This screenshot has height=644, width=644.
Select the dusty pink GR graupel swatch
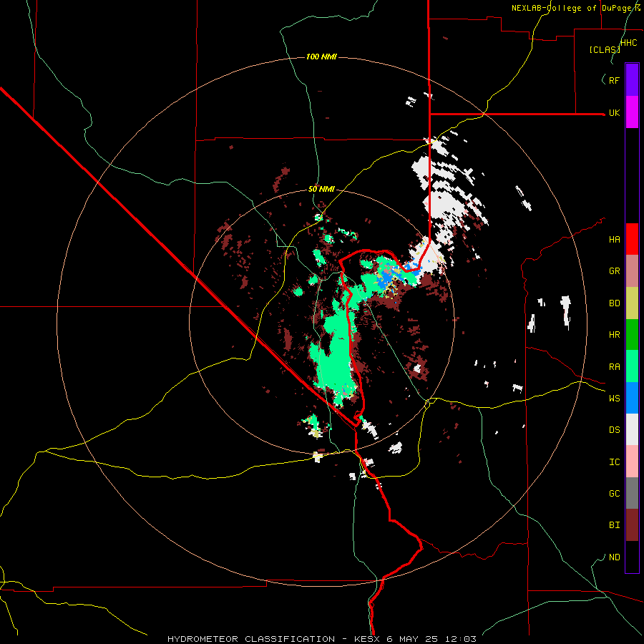[632, 271]
